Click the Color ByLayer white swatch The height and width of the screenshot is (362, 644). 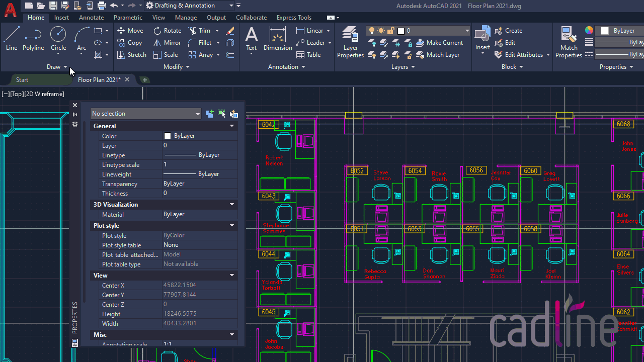168,136
